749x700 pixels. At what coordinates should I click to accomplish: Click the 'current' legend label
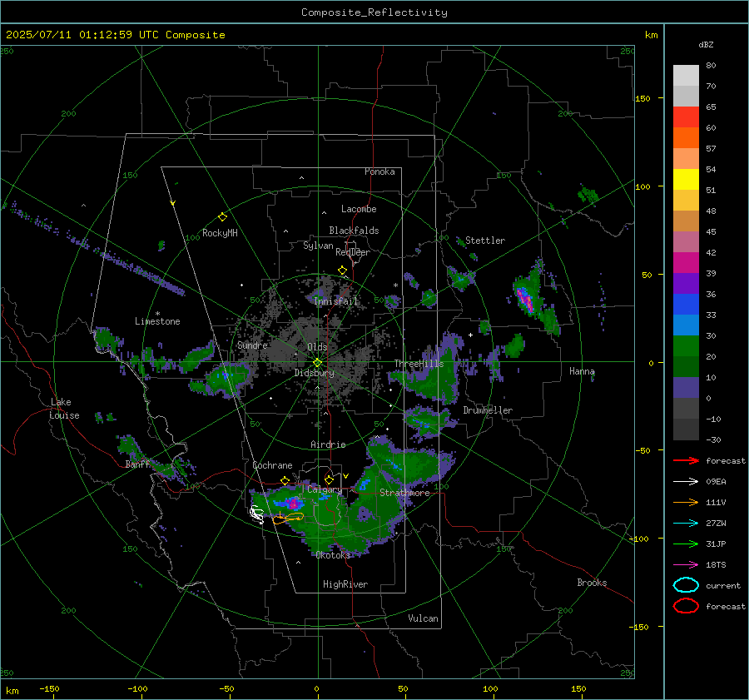pos(723,585)
